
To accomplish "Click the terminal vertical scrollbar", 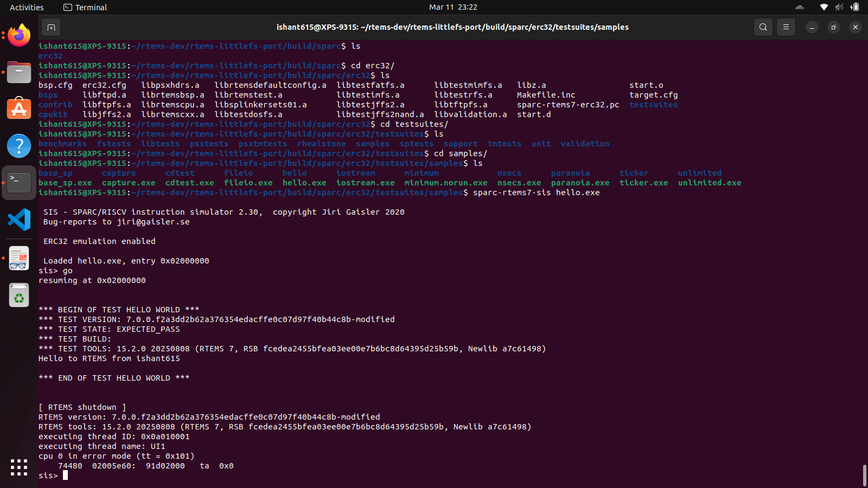I will pyautogui.click(x=864, y=475).
